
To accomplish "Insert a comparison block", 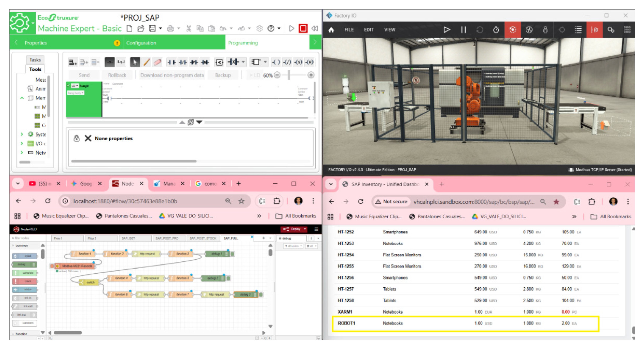I will tap(219, 62).
